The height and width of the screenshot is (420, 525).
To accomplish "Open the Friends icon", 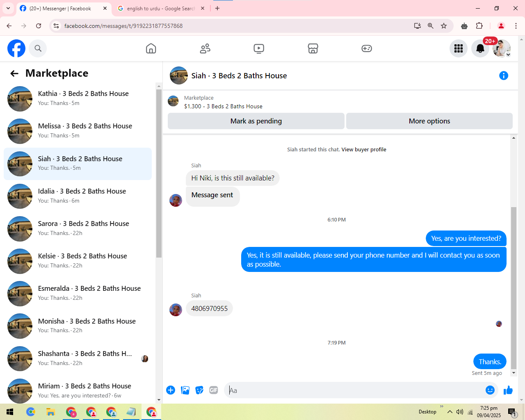I will (x=205, y=48).
